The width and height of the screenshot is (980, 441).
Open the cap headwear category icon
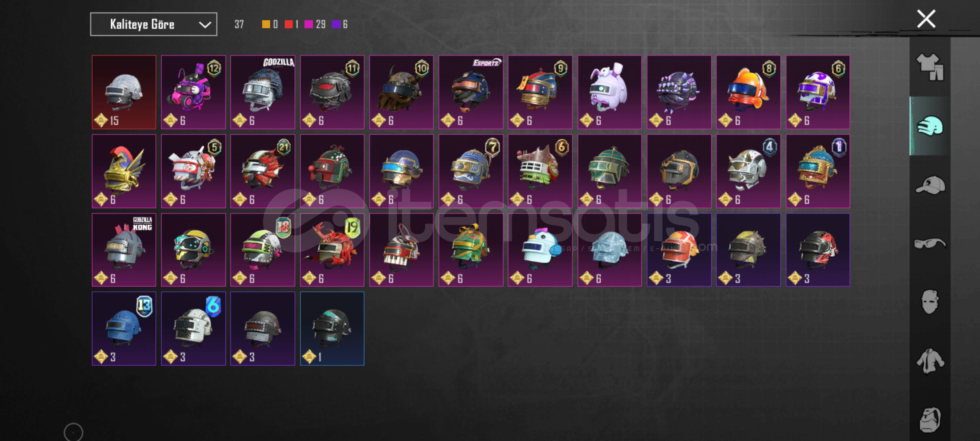(930, 185)
